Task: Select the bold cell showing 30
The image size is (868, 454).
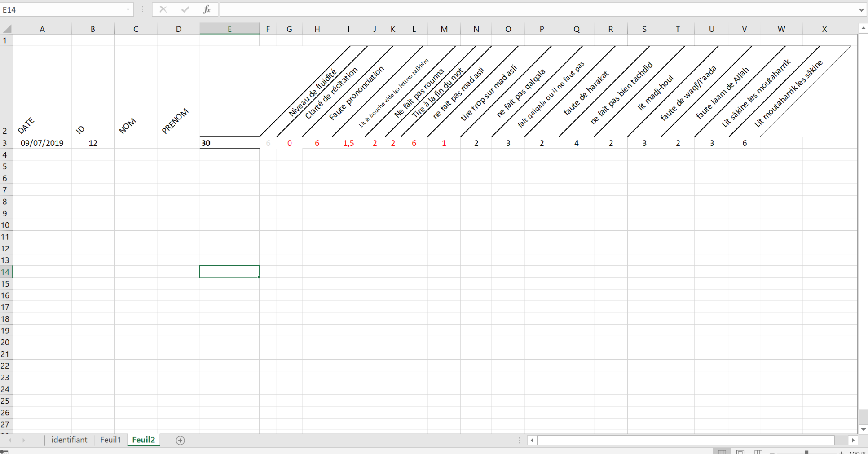Action: 229,143
